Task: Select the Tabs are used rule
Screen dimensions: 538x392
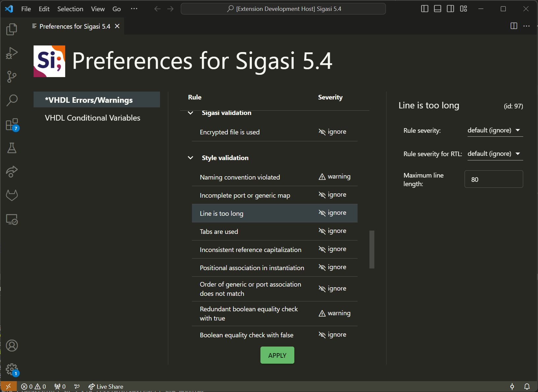Action: click(x=275, y=231)
